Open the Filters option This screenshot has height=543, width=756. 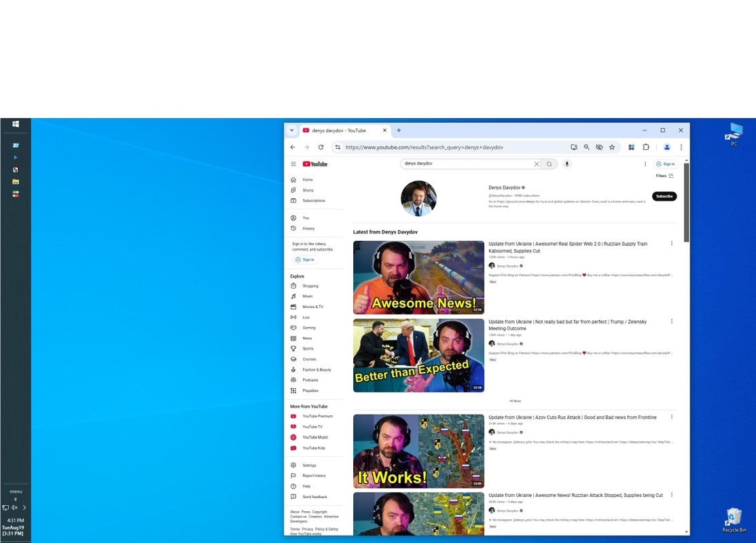pyautogui.click(x=665, y=176)
